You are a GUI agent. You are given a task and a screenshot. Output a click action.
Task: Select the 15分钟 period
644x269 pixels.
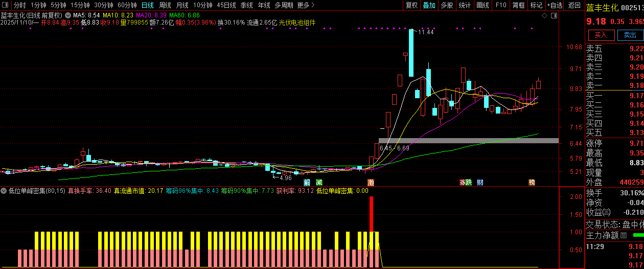(x=80, y=5)
